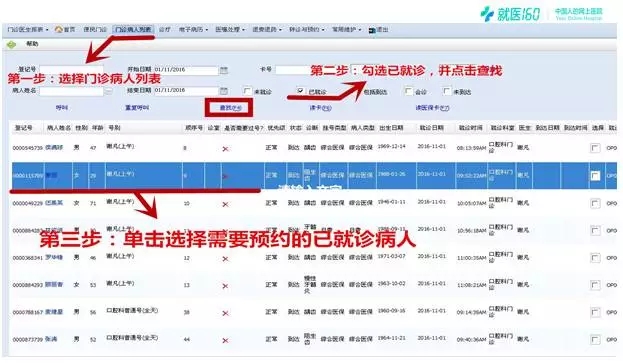Screen dimensions: 623x363
Task: Click the 退出 exit icon
Action: point(371,30)
